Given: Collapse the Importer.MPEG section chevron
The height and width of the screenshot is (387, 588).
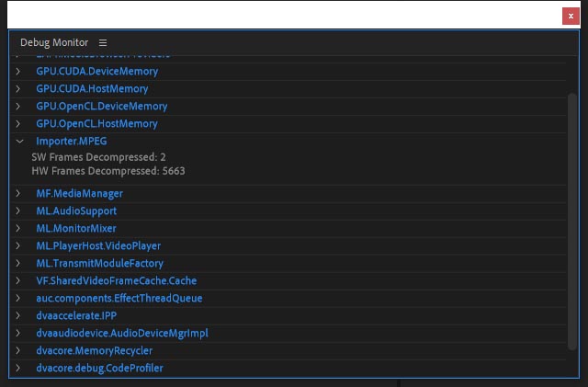Looking at the screenshot, I should point(19,142).
